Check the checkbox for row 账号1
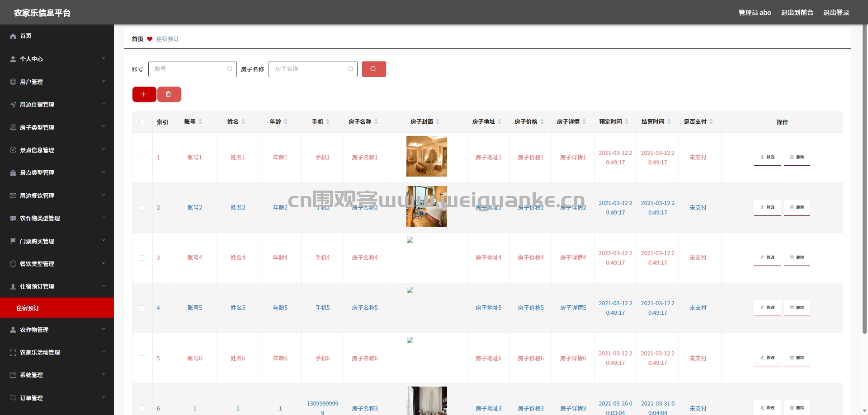868x415 pixels. point(142,158)
